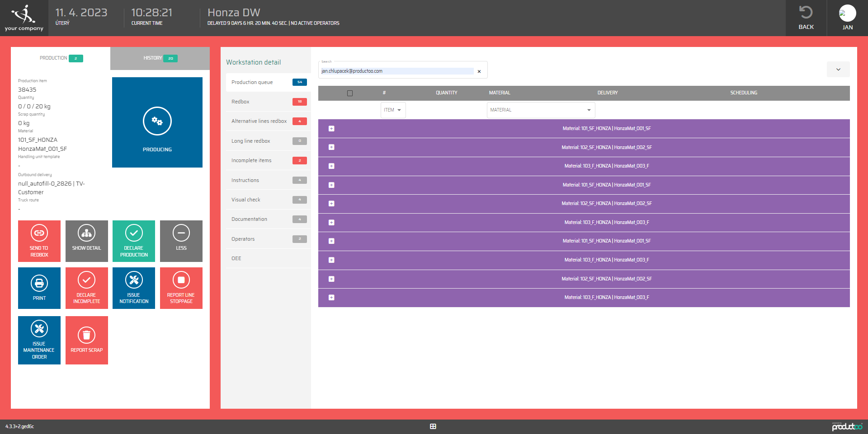Open the ITEM filter dropdown
This screenshot has height=434, width=868.
pyautogui.click(x=393, y=110)
